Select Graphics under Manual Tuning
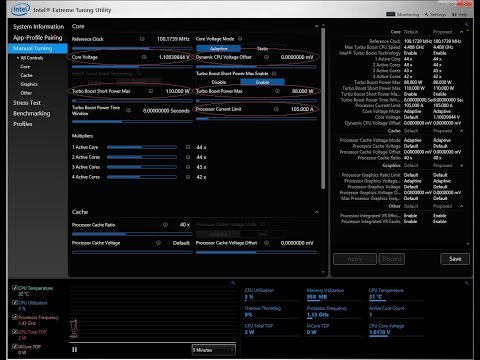Screen dimensions: 480x360 click(x=29, y=84)
